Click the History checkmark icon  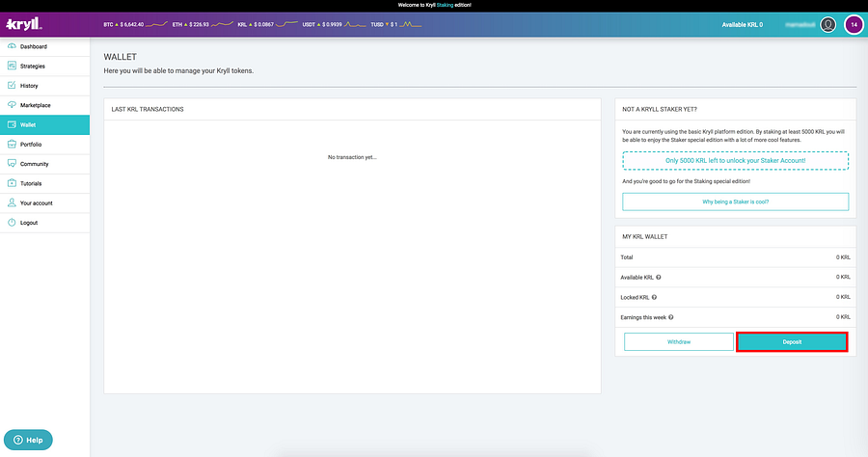coord(12,85)
